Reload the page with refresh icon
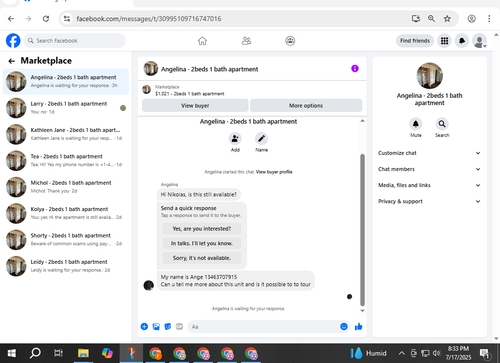This screenshot has height=363, width=500. [x=46, y=19]
